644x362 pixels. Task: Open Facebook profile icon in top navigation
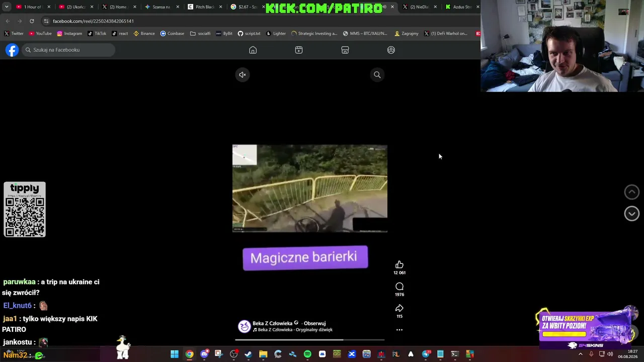point(391,50)
